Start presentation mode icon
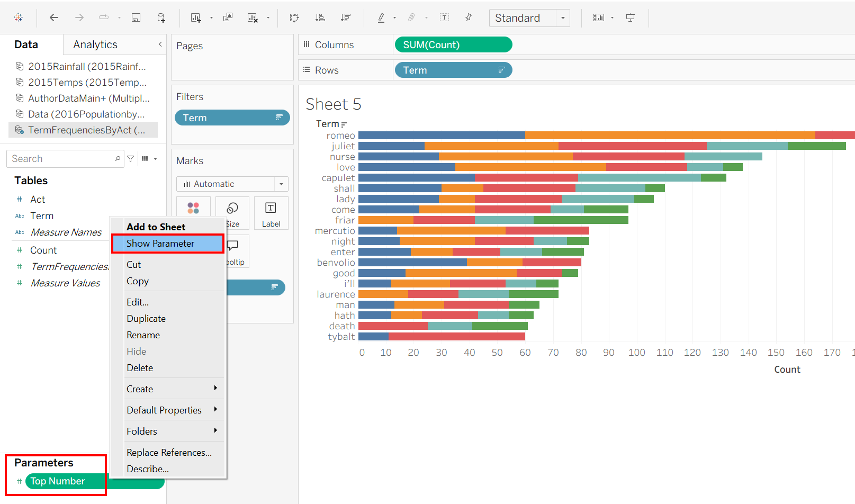Viewport: 855px width, 504px height. point(630,17)
